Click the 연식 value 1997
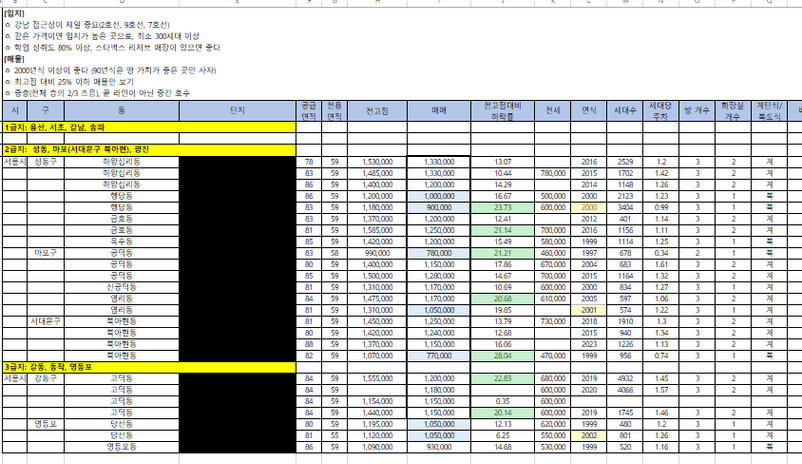The height and width of the screenshot is (464, 802). pos(589,253)
